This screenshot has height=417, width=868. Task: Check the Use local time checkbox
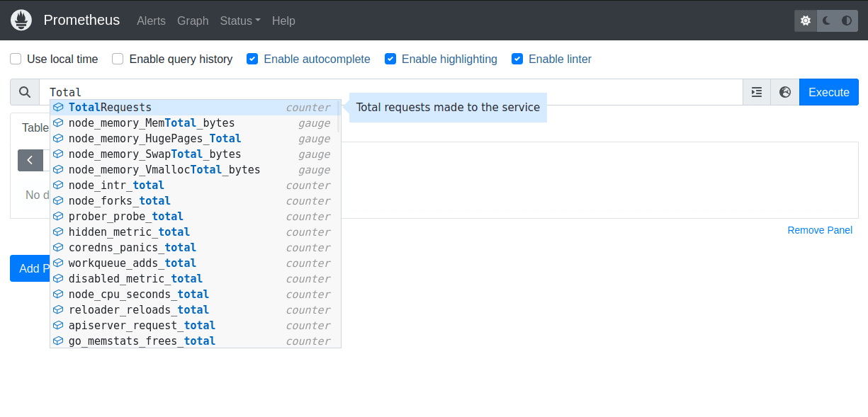[15, 59]
